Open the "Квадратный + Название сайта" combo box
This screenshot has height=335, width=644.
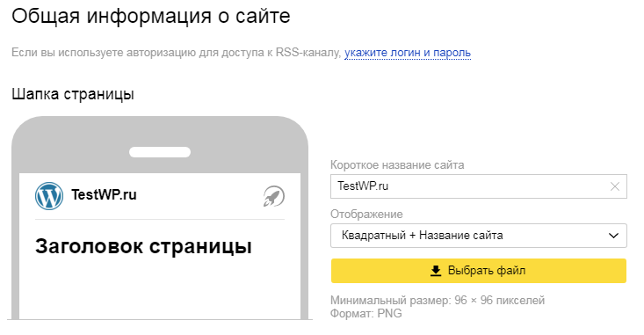point(479,236)
